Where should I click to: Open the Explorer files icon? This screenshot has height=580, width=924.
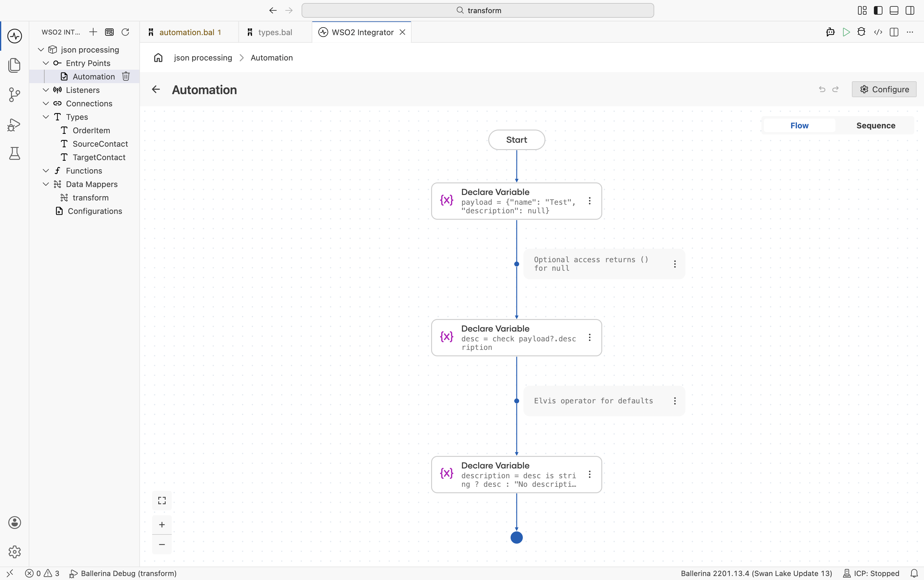[x=15, y=65]
